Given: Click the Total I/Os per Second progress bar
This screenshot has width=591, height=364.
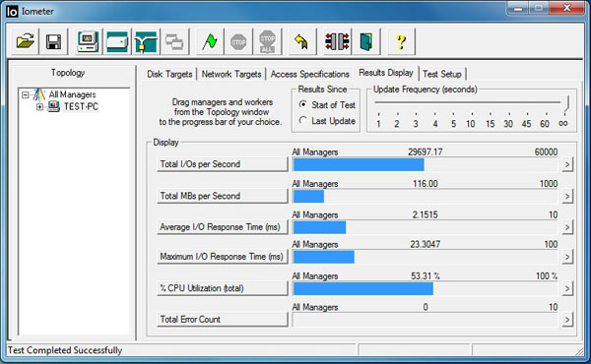Looking at the screenshot, I should (425, 164).
